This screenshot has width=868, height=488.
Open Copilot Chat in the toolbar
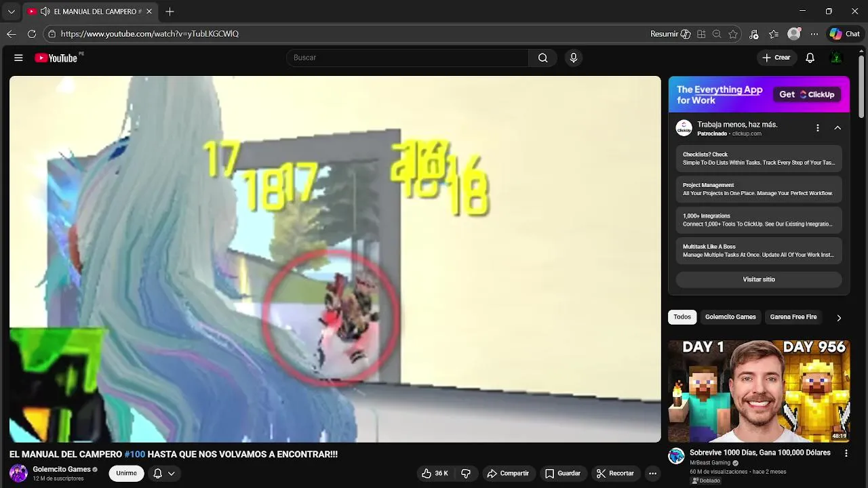click(x=845, y=34)
